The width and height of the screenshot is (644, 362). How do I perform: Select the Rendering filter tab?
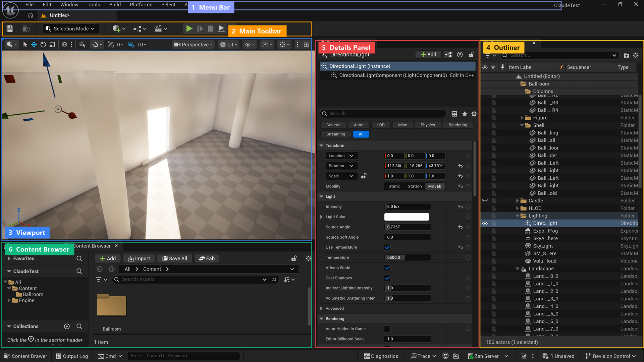pyautogui.click(x=458, y=125)
